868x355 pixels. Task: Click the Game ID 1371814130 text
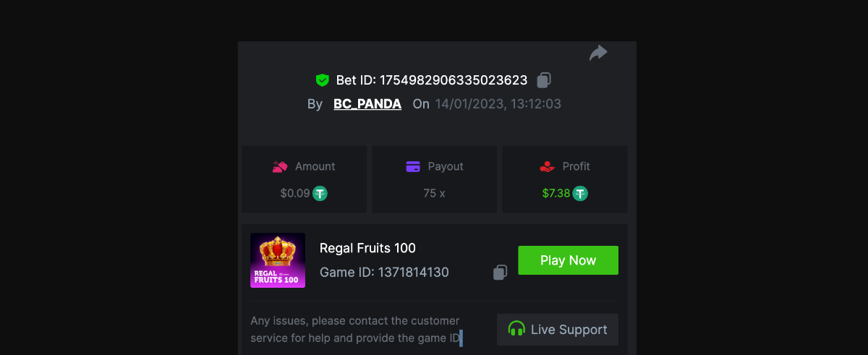(384, 273)
